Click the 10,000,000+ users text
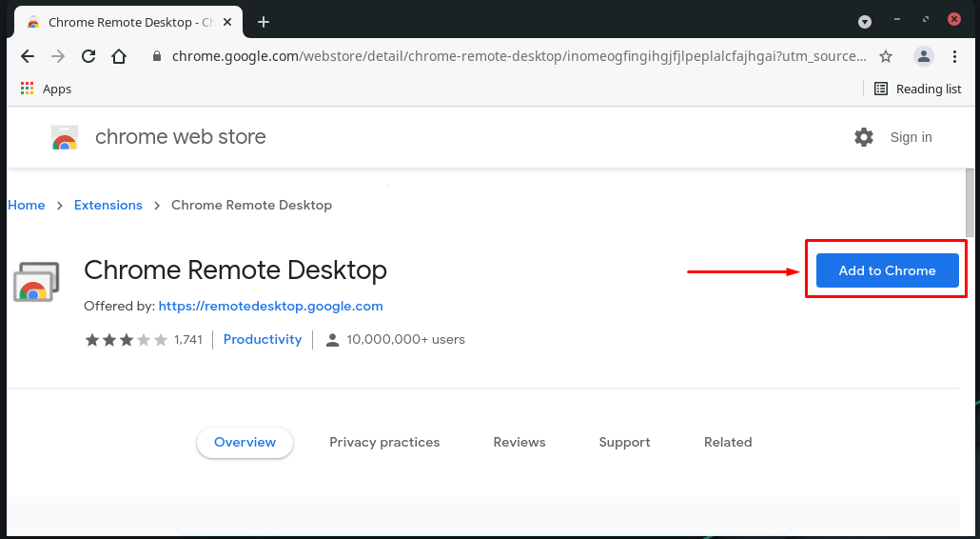Screen dimensions: 980x539 tap(405, 340)
